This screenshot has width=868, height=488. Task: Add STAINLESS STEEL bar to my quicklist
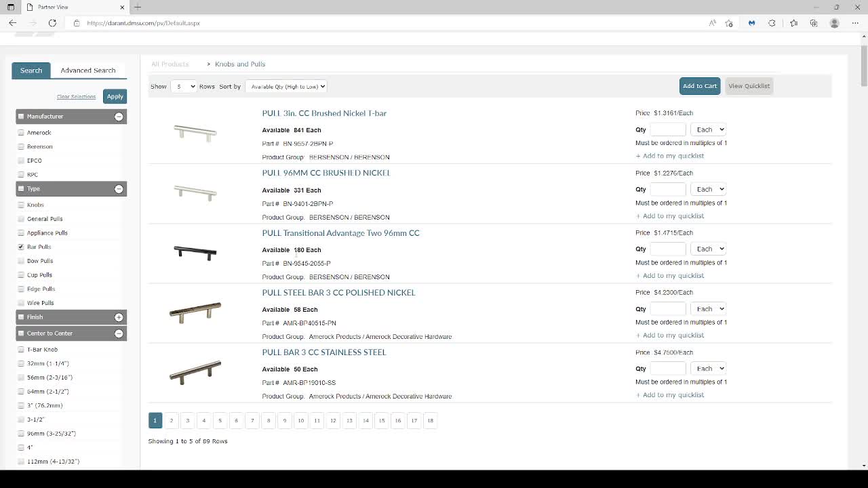click(x=670, y=395)
